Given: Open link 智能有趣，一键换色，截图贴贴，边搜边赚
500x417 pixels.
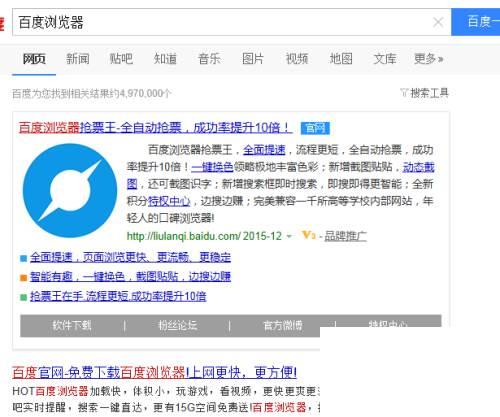Looking at the screenshot, I should coord(130,277).
